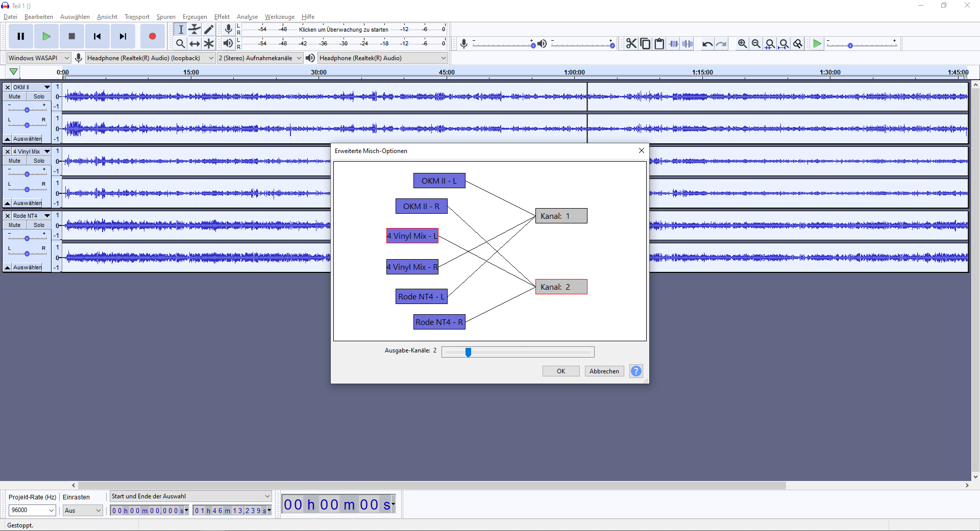Click the Undo arrow icon
The width and height of the screenshot is (980, 531).
click(707, 44)
